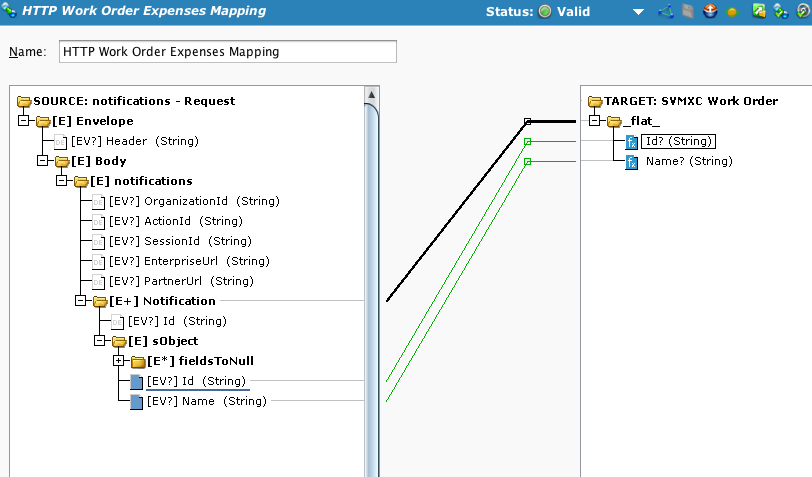Click the blue-green validate icon in header

[780, 12]
